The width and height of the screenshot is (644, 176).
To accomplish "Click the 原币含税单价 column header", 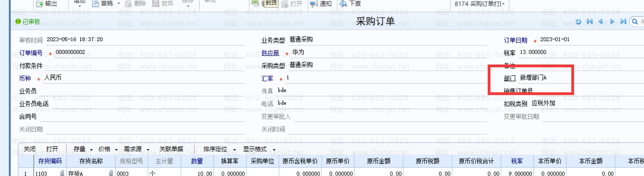I will [x=300, y=161].
